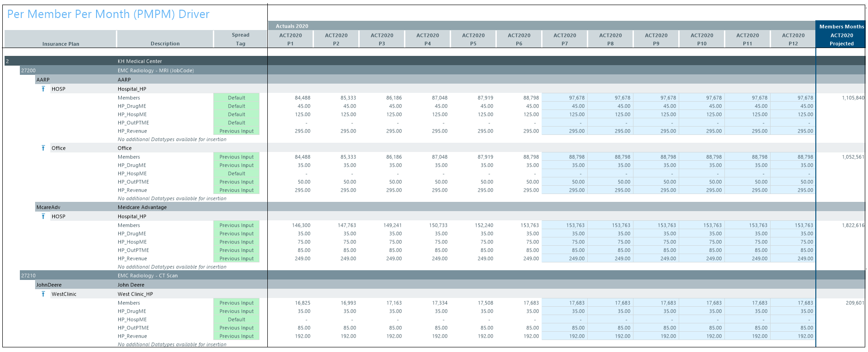The image size is (868, 352).
Task: Click the P6 Members value 88,798 for Office
Action: (x=531, y=157)
